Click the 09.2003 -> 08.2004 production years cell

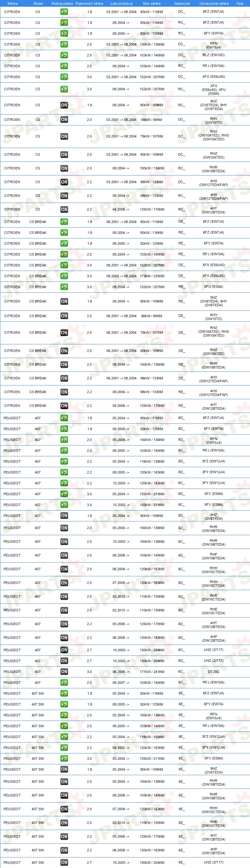[121, 276]
